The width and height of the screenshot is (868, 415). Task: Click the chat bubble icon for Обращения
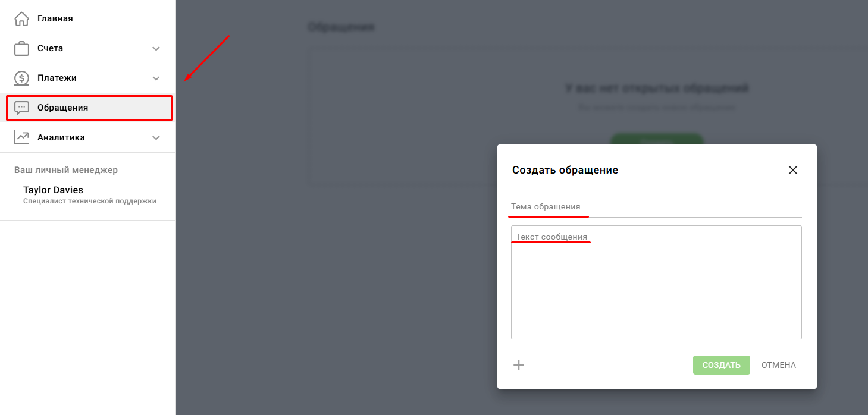21,108
